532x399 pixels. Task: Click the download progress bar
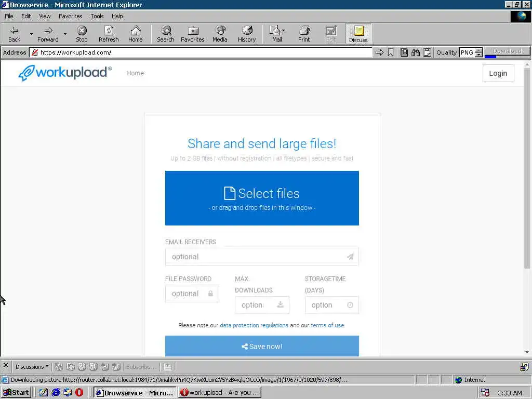tap(507, 56)
